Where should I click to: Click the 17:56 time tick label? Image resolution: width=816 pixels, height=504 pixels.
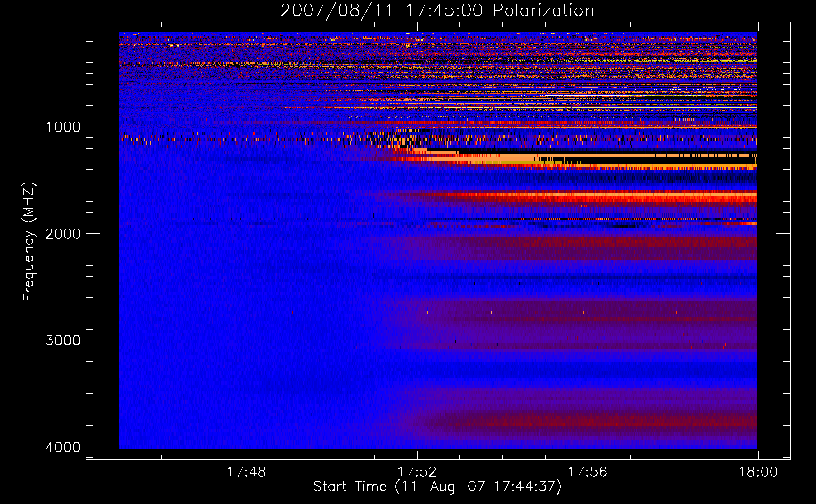pyautogui.click(x=588, y=472)
